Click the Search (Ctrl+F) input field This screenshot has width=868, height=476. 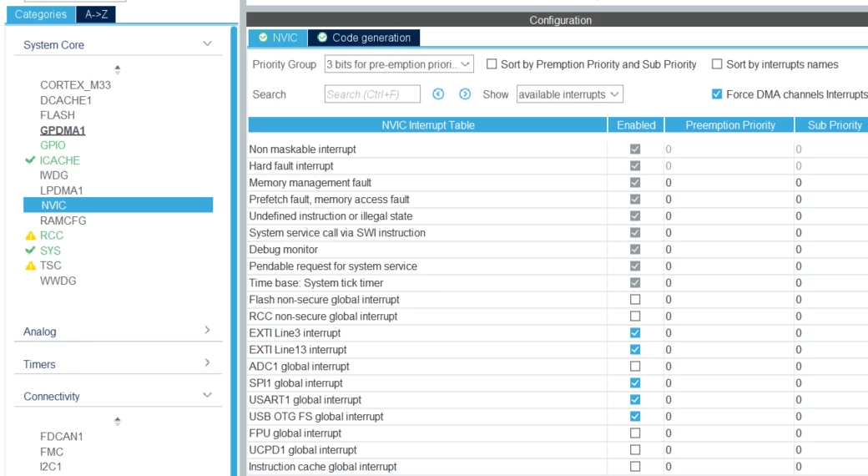pos(372,94)
